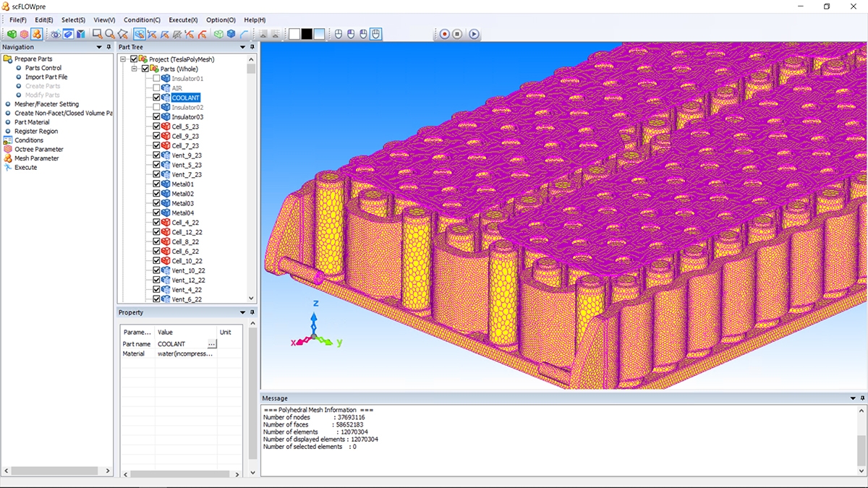Viewport: 868px width, 488px height.
Task: Click the red Cell_5_23 part icon
Action: 166,127
